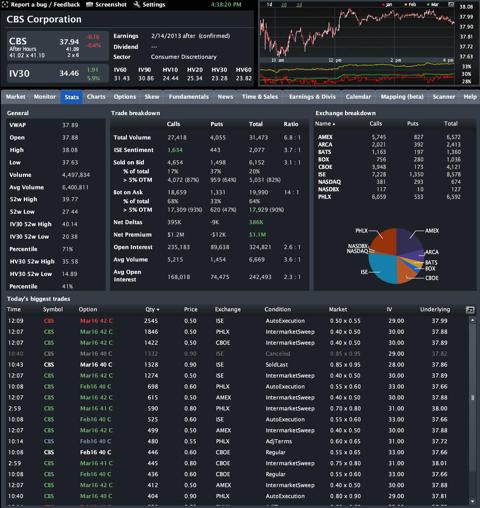Click the trades list scrollbar thumb
480x508 pixels.
472,397
